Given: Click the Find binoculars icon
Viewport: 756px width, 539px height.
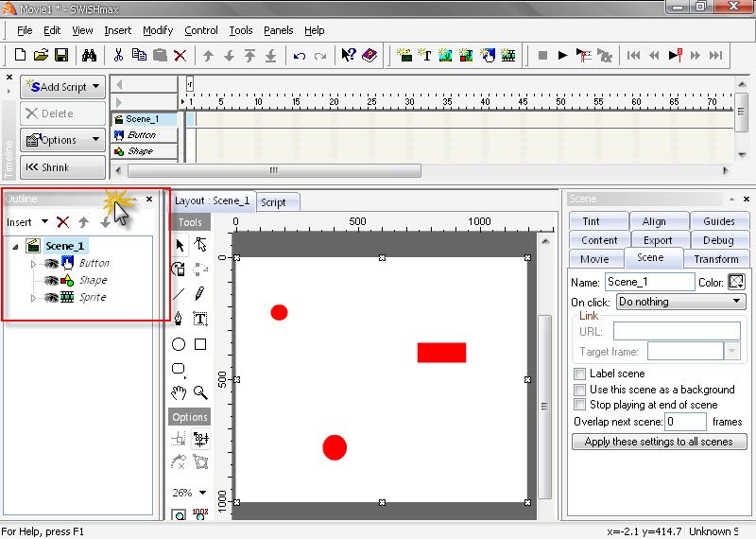Looking at the screenshot, I should coord(89,56).
